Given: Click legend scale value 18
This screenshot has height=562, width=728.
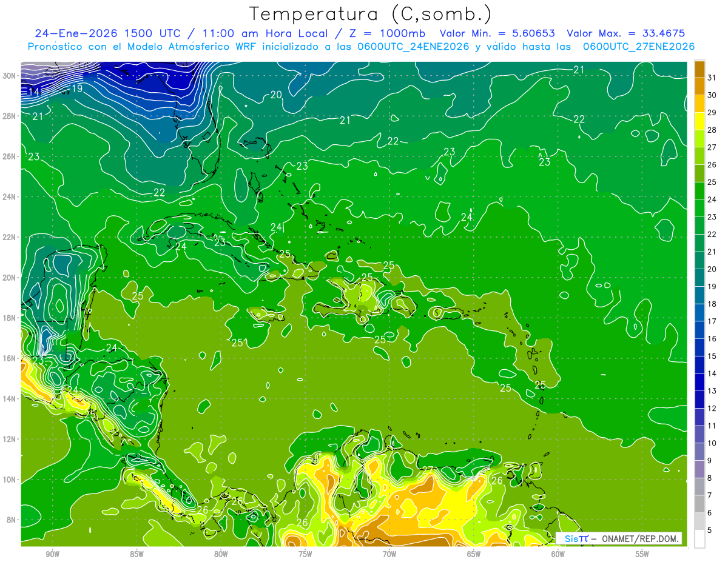Looking at the screenshot, I should click(x=712, y=304).
